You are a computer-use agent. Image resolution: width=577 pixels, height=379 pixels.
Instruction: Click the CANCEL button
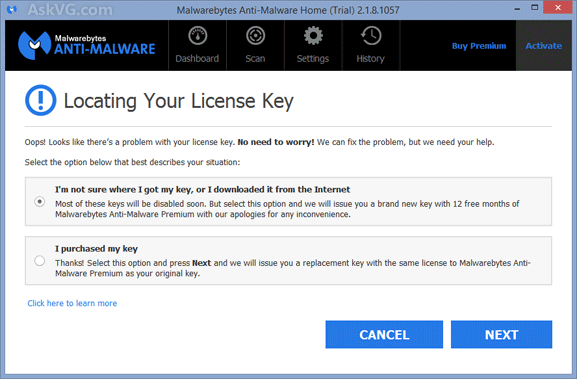pyautogui.click(x=384, y=334)
